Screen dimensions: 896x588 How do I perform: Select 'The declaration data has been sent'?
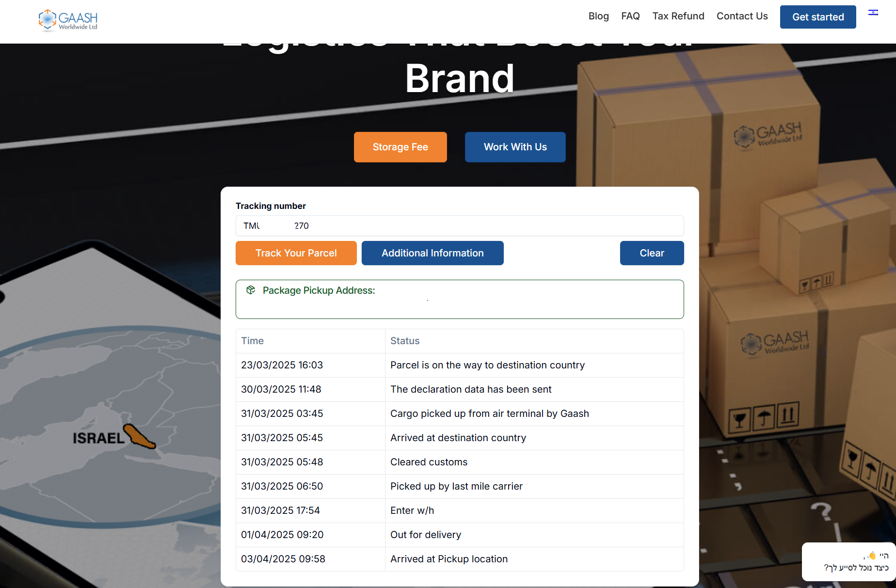tap(471, 389)
